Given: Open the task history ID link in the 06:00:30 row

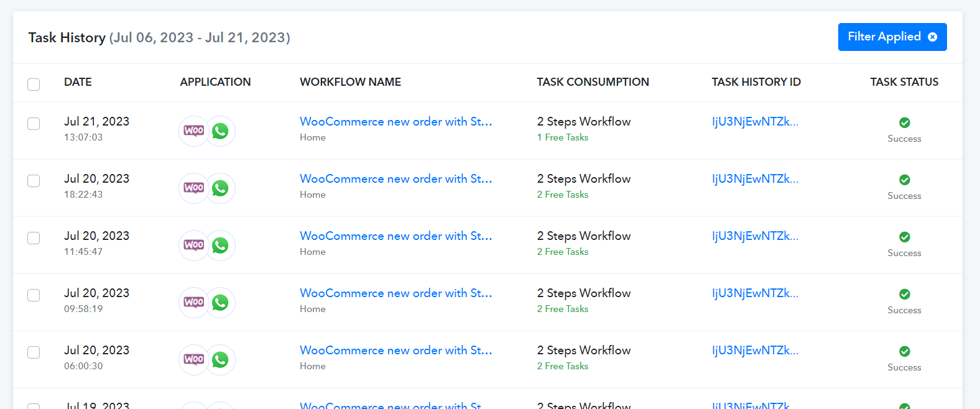Looking at the screenshot, I should (755, 351).
